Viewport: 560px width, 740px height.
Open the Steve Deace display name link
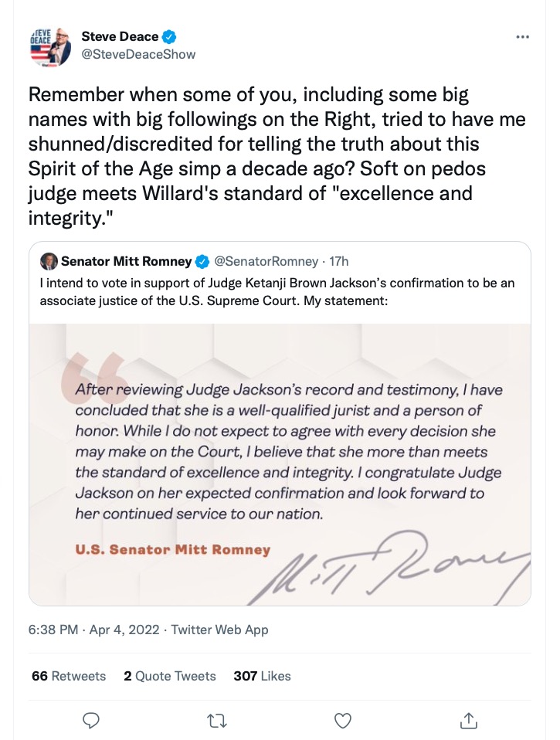[120, 36]
